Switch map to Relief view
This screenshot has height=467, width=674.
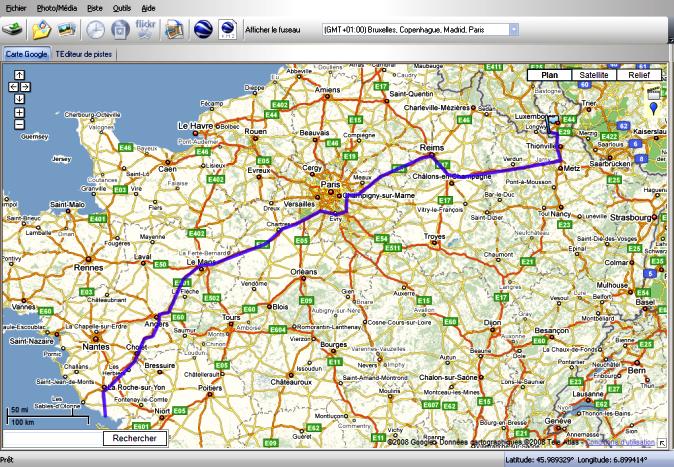[x=639, y=75]
